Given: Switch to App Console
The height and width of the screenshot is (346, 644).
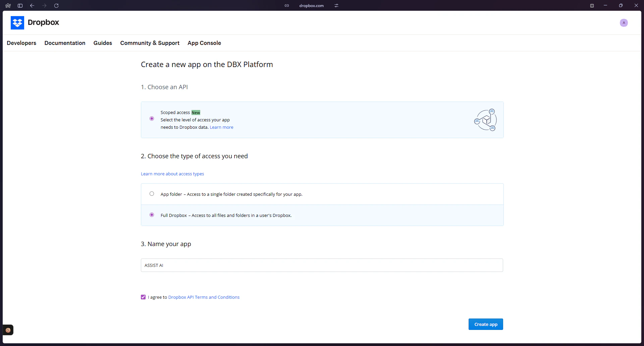Looking at the screenshot, I should [x=204, y=43].
